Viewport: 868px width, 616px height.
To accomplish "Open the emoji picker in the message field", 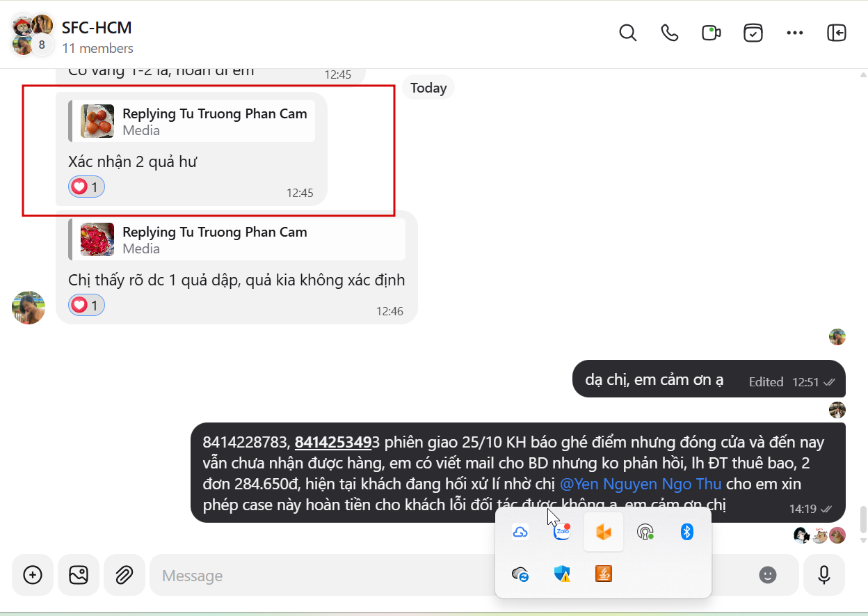I will point(768,575).
